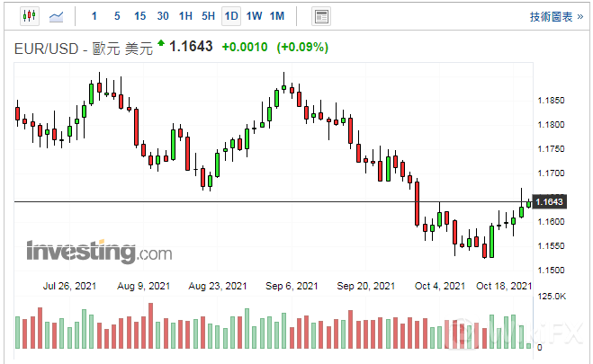Click the 1.1643 price label on axis
The width and height of the screenshot is (593, 364).
coord(550,201)
